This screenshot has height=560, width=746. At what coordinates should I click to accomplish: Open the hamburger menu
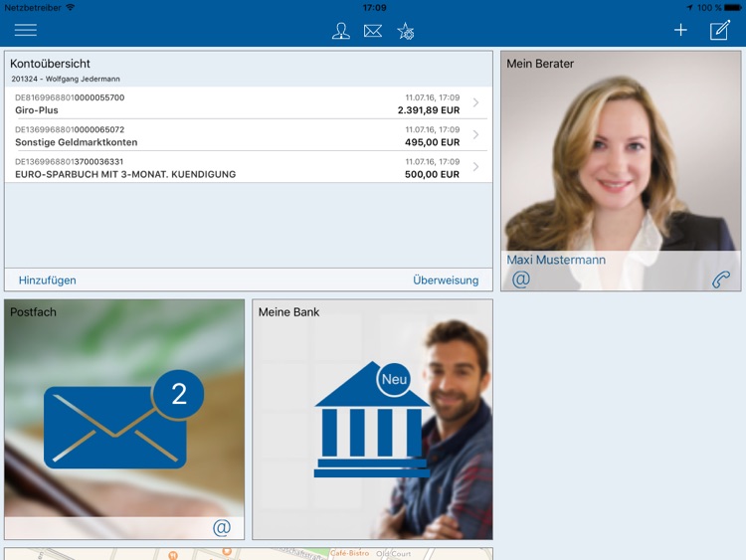(25, 30)
